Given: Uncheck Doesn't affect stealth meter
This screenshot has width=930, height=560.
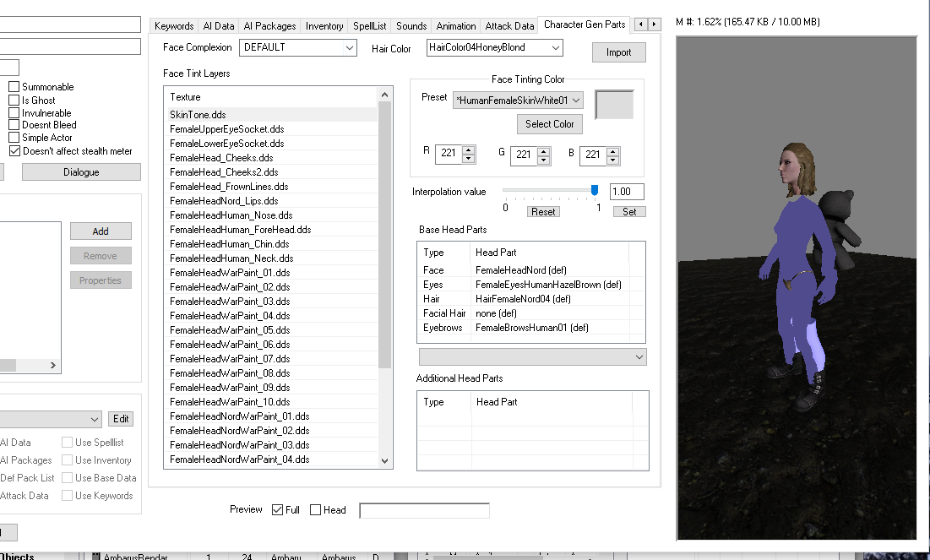Looking at the screenshot, I should 14,150.
